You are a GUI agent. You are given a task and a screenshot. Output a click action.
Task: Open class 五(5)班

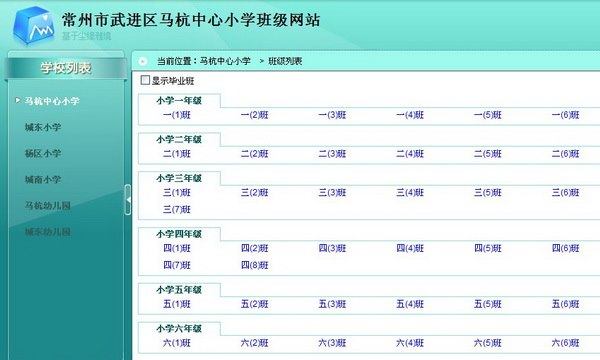[x=488, y=305]
